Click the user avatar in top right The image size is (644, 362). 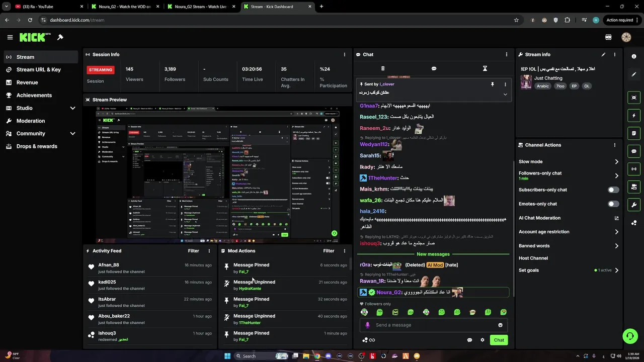pyautogui.click(x=626, y=37)
